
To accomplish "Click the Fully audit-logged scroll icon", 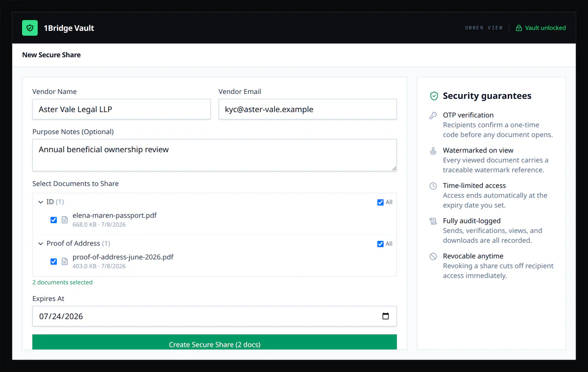I will point(433,221).
